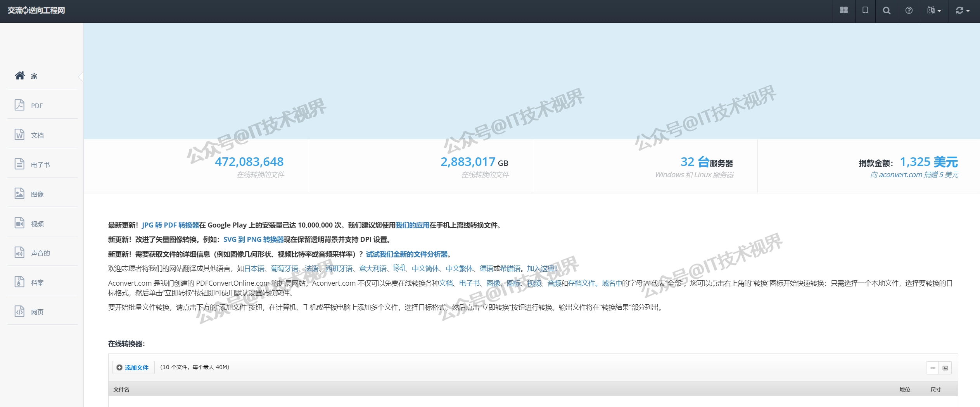Open the 声音的 sidebar menu label
The width and height of the screenshot is (980, 407).
click(x=40, y=253)
